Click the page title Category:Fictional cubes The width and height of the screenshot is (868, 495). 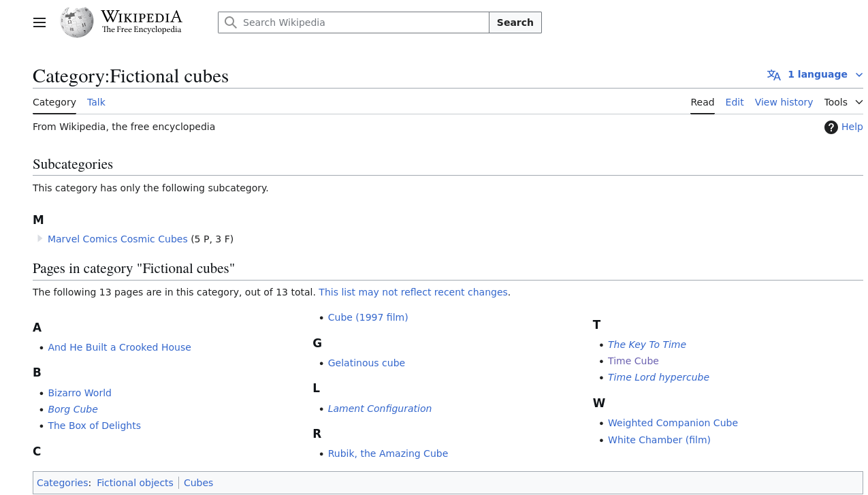click(x=131, y=76)
